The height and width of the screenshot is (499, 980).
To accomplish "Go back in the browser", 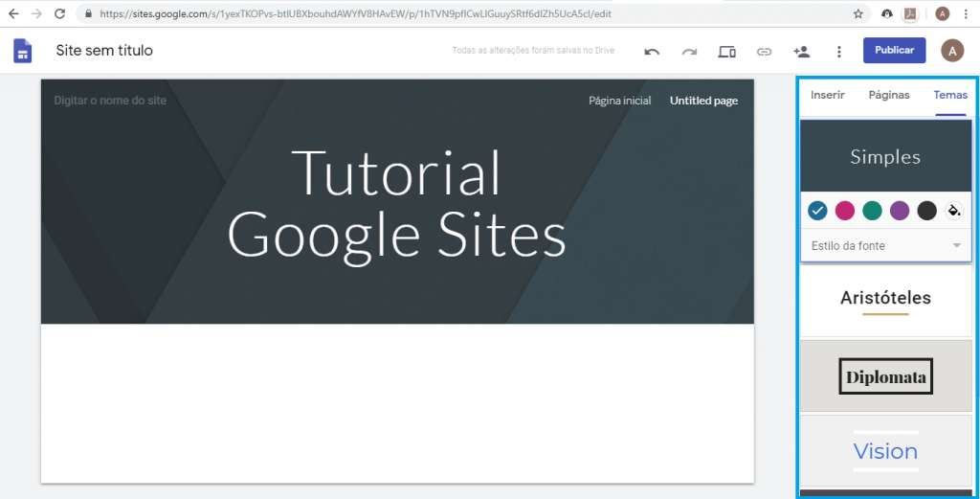I will click(x=13, y=13).
